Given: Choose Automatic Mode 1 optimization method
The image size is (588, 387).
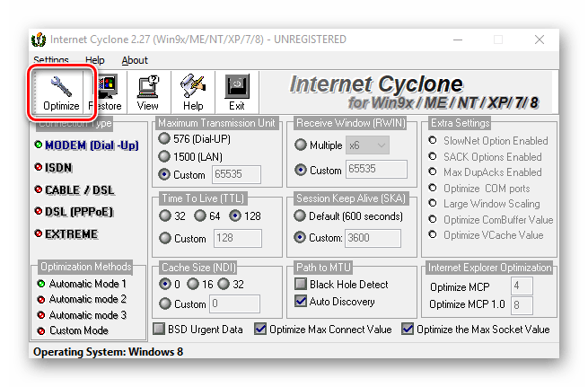Looking at the screenshot, I should click(x=82, y=284).
